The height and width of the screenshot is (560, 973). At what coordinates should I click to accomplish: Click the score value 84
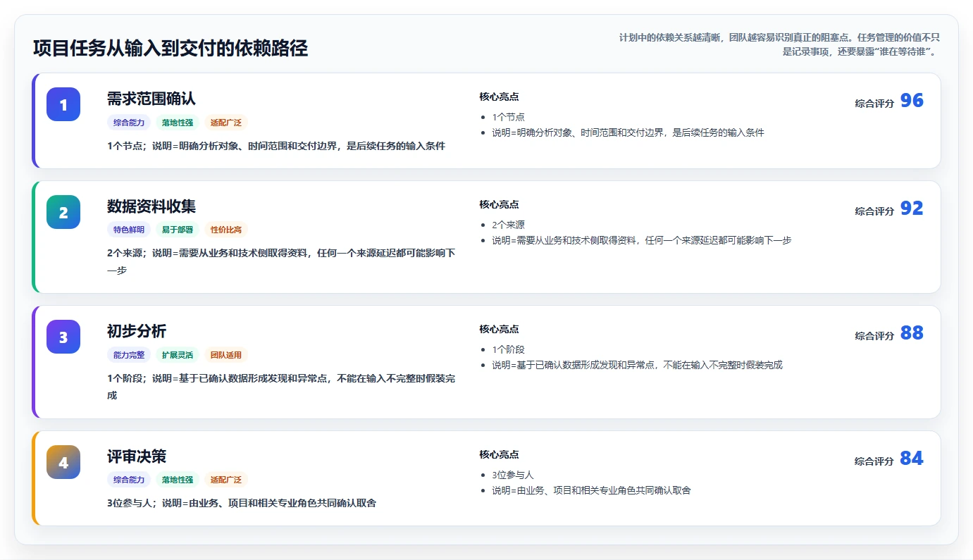point(912,459)
